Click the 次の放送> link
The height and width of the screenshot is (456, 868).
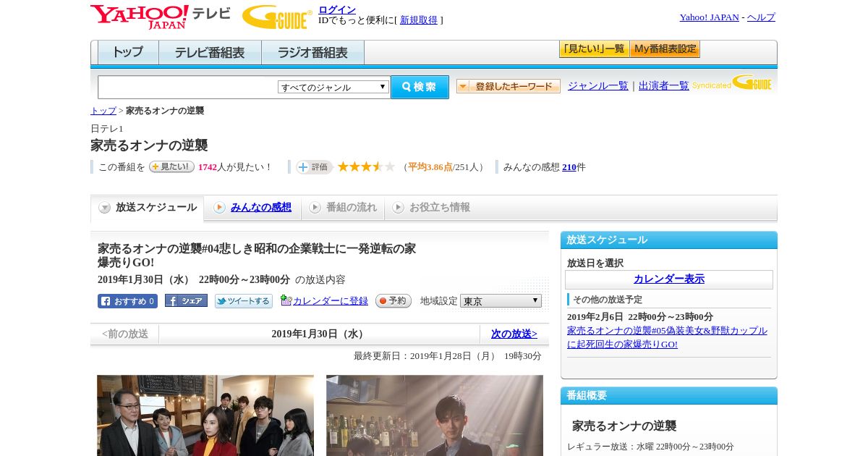(x=514, y=334)
